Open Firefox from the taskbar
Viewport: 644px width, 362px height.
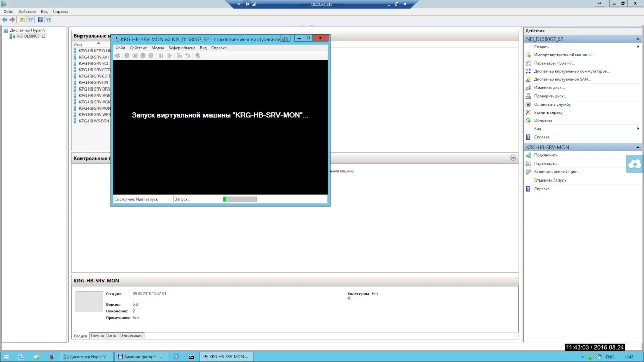click(x=51, y=357)
